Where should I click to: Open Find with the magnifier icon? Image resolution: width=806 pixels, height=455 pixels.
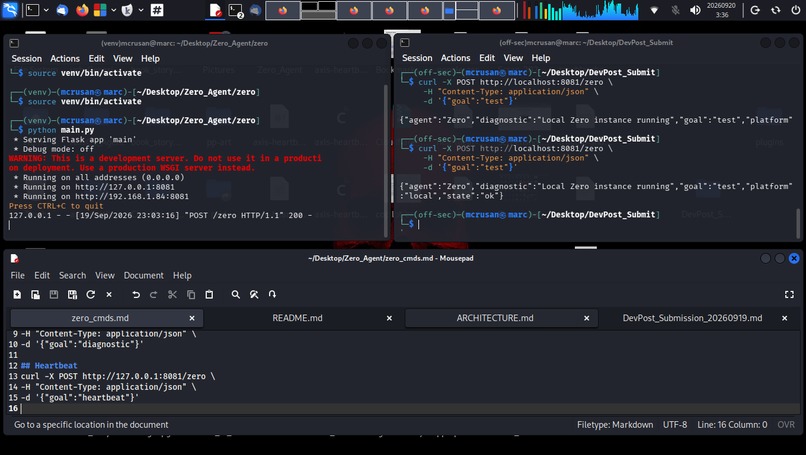pos(235,295)
